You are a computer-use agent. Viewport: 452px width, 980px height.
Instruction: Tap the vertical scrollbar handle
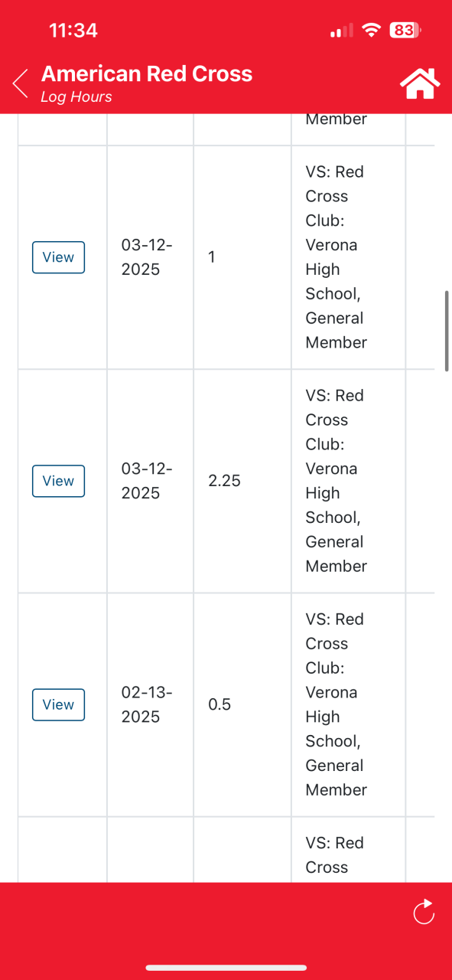pyautogui.click(x=447, y=331)
